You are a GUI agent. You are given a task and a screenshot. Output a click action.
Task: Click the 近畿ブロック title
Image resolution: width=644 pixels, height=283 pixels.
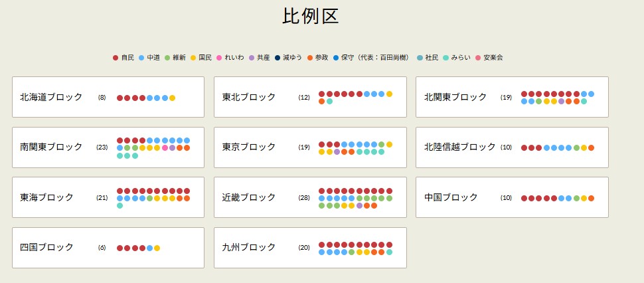click(249, 197)
